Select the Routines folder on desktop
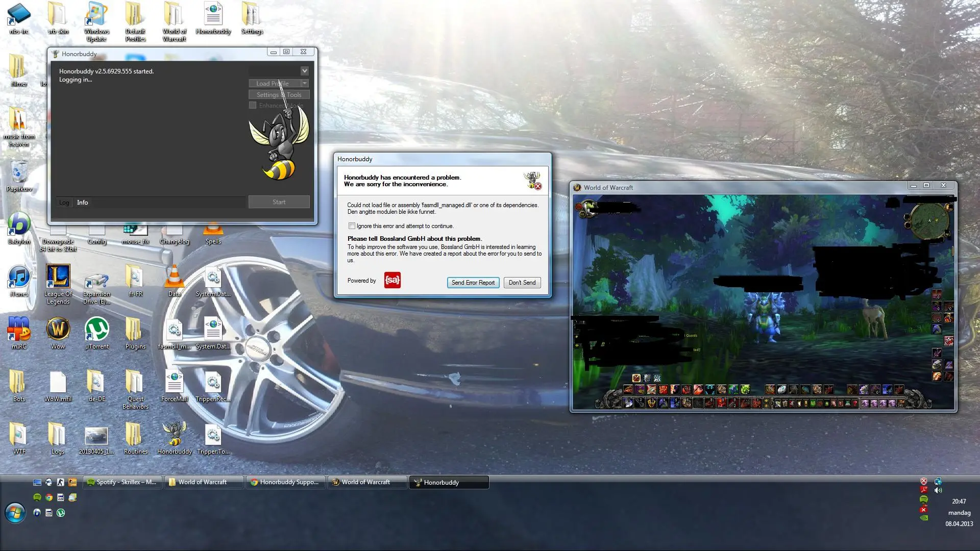980x551 pixels. tap(135, 438)
